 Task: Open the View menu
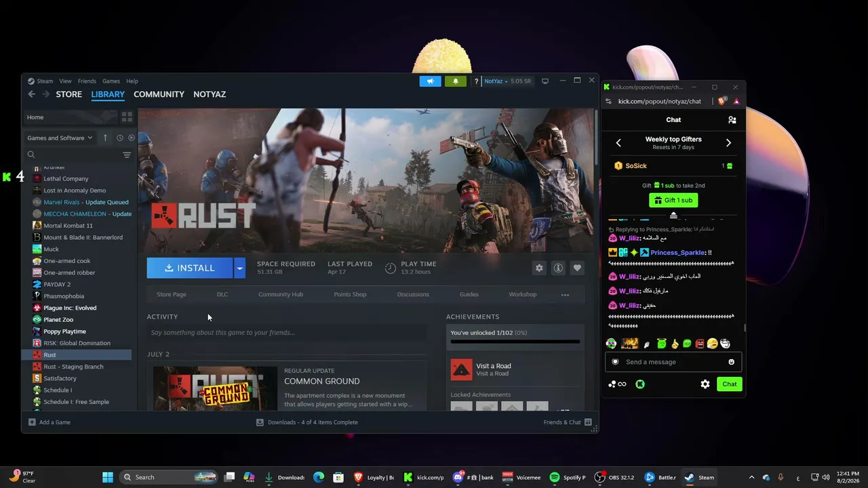coord(65,81)
